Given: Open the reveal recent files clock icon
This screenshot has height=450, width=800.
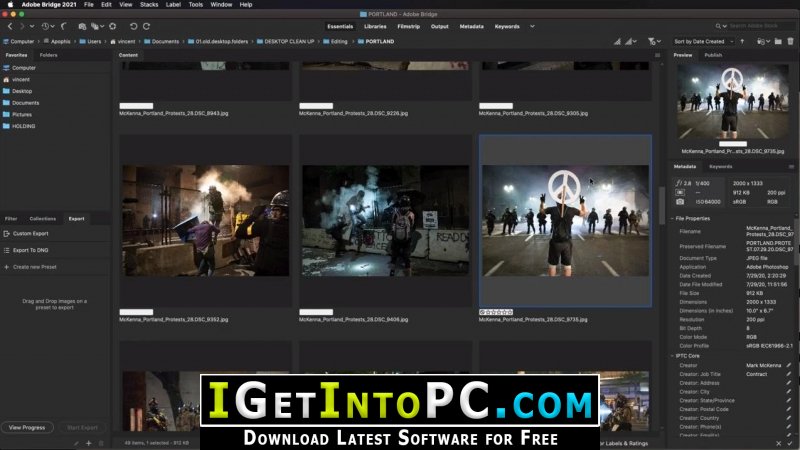Looking at the screenshot, I should (45, 26).
